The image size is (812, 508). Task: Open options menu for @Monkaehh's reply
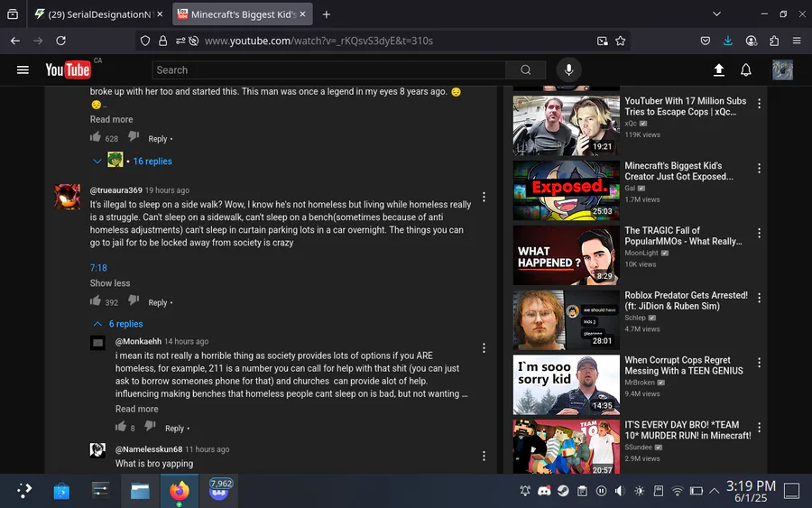(x=484, y=348)
